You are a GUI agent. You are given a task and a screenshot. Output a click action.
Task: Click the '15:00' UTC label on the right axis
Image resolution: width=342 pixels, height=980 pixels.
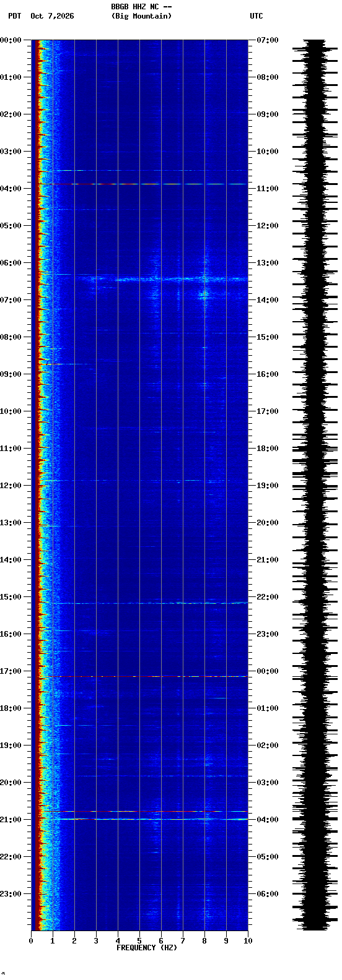[x=267, y=337]
